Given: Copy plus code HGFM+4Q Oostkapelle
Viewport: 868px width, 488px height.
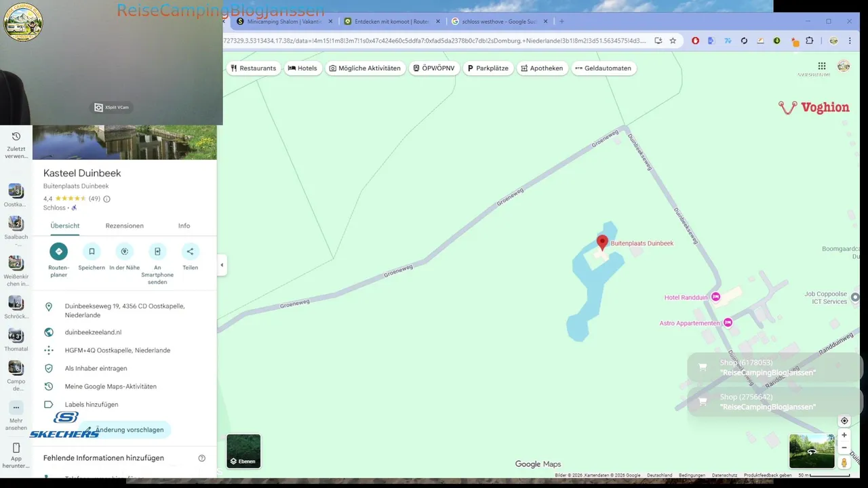Looking at the screenshot, I should tap(125, 350).
